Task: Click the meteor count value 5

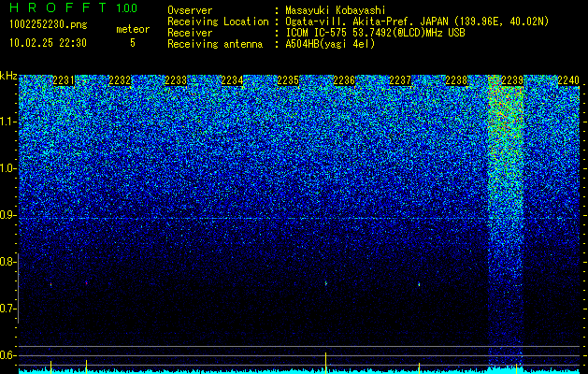Action: pyautogui.click(x=133, y=43)
